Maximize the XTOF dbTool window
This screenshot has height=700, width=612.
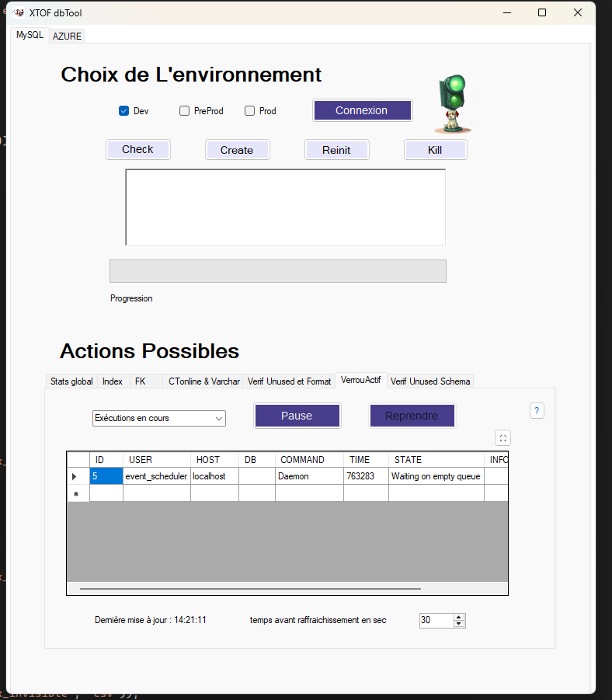point(542,12)
